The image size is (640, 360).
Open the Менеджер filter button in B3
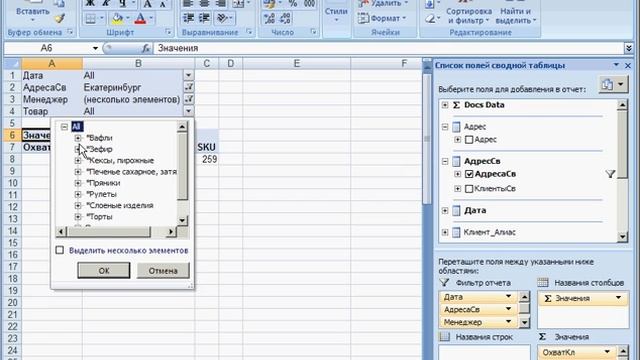pos(189,99)
